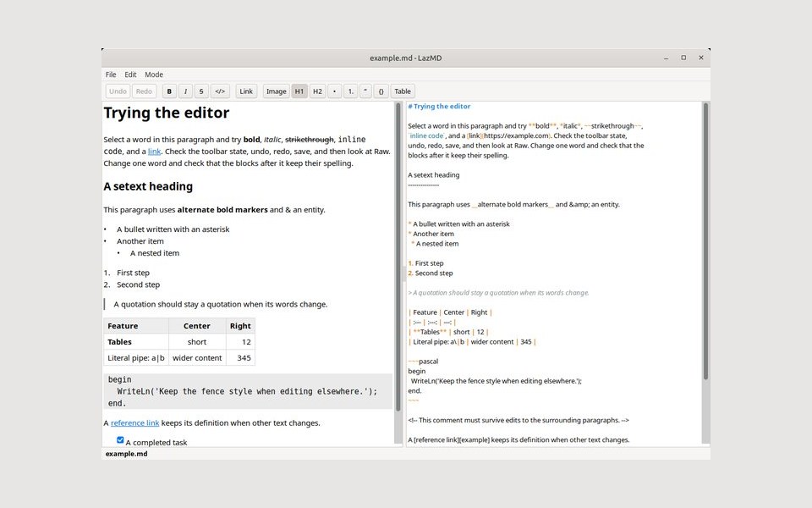This screenshot has width=812, height=508.
Task: Apply bold with the B toolbar button
Action: point(169,91)
